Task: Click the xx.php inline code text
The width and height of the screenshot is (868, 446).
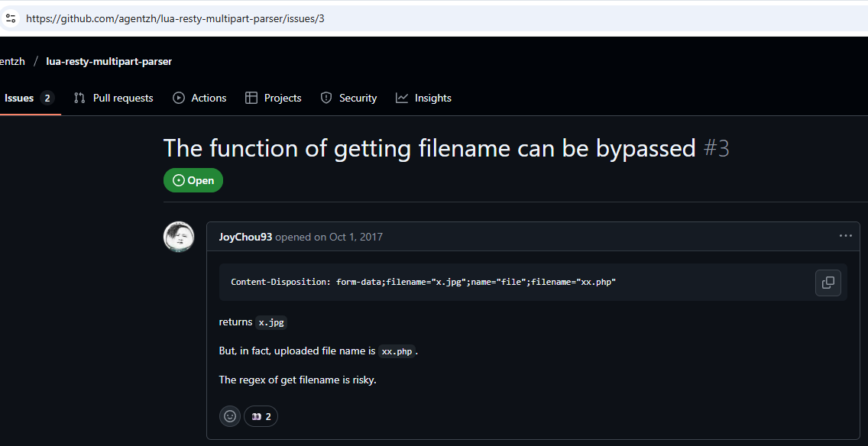Action: [x=397, y=351]
